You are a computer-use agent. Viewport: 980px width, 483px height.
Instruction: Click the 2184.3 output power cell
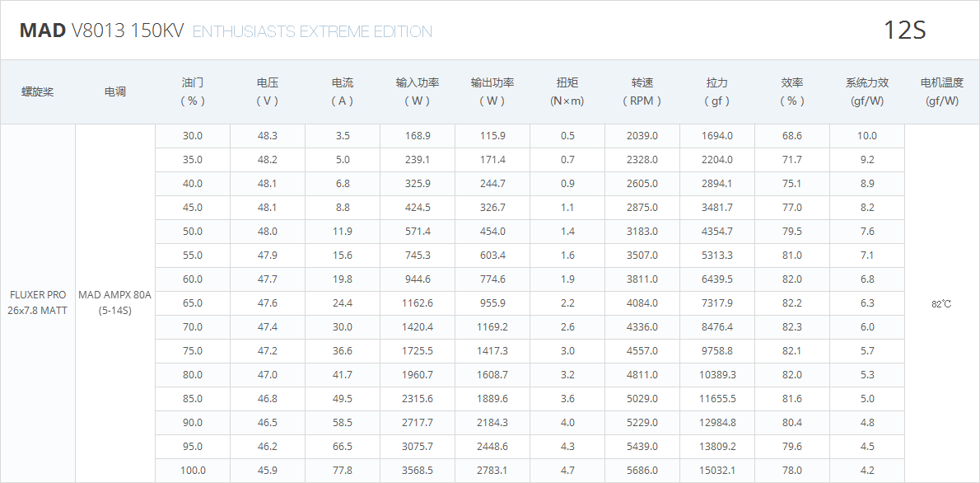coord(492,423)
